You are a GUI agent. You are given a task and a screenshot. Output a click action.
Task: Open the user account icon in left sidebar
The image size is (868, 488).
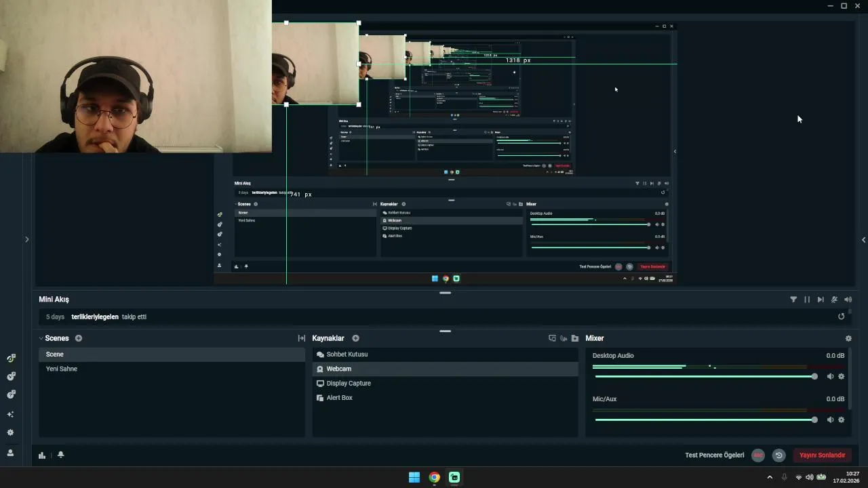point(10,453)
